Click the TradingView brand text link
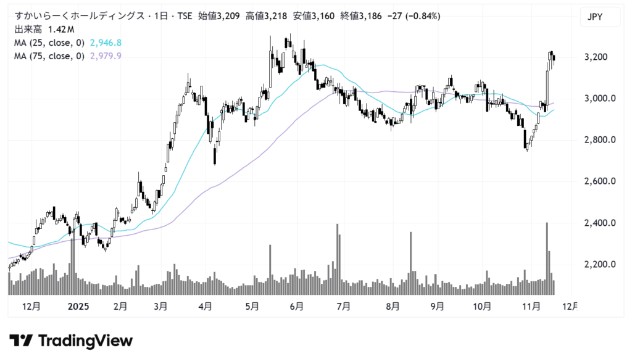 85,341
